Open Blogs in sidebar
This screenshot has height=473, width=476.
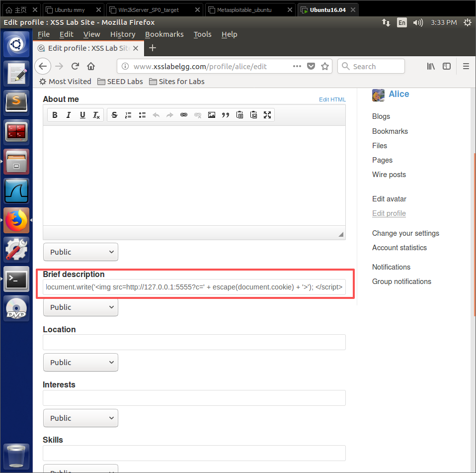[381, 116]
